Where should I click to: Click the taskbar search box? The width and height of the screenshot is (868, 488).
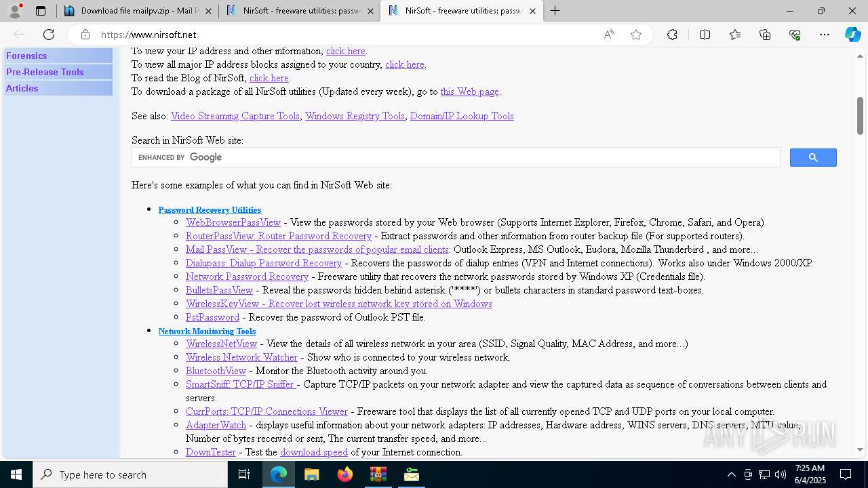pos(130,474)
